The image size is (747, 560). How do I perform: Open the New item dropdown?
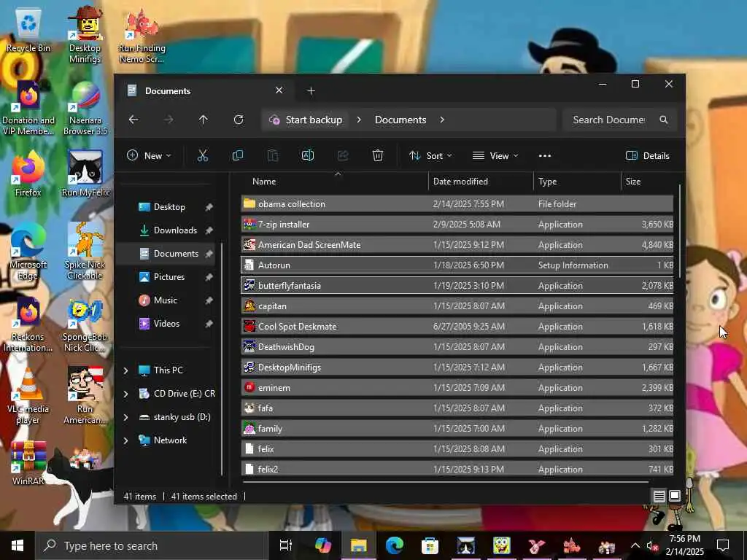pos(149,156)
